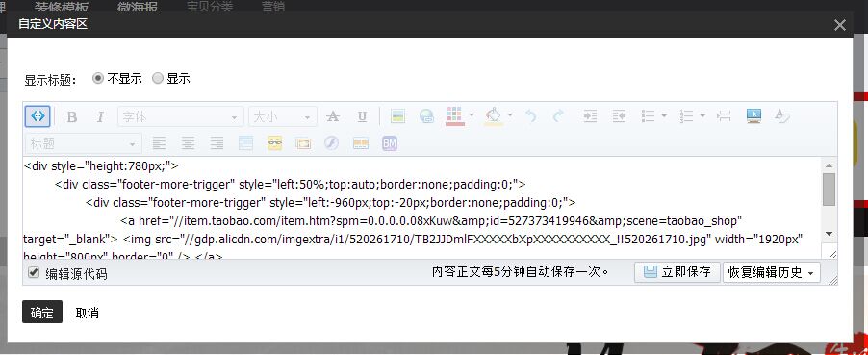
Task: Insert an image using the picture icon
Action: pos(397,115)
